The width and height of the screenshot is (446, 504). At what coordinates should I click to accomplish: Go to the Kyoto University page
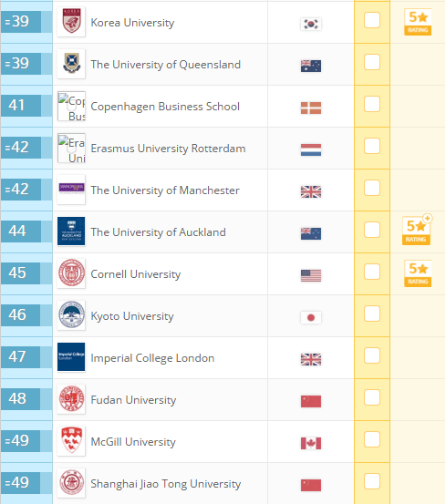point(132,316)
